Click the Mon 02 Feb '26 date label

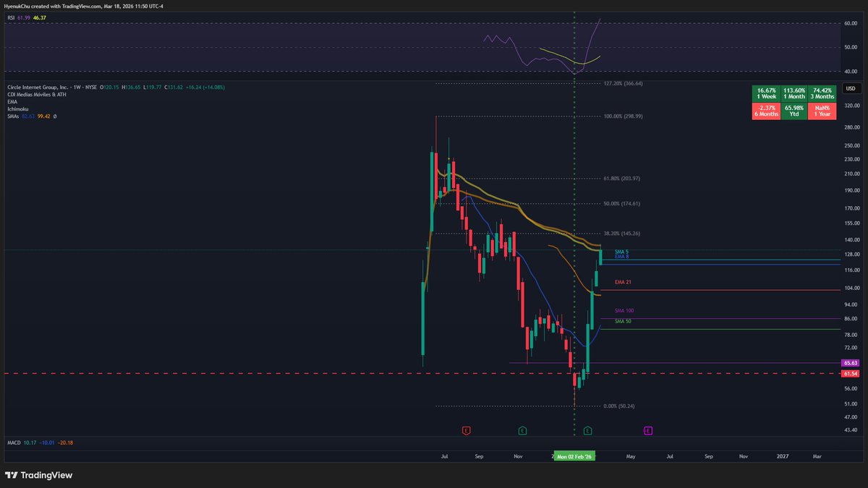coord(574,457)
